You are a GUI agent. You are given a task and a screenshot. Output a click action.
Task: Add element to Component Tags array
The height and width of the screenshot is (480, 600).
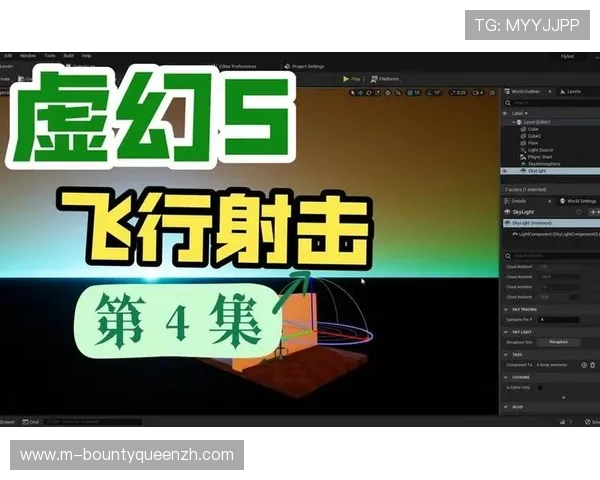click(584, 365)
